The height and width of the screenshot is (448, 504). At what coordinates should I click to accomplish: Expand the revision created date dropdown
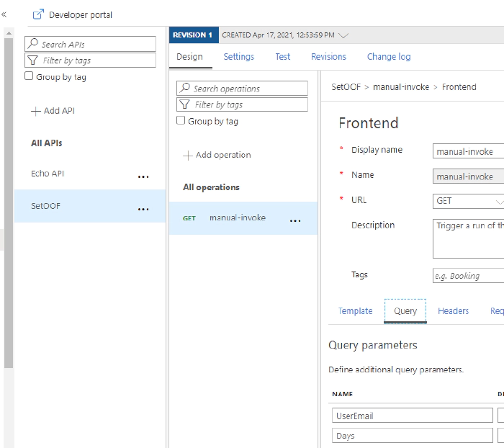click(343, 35)
